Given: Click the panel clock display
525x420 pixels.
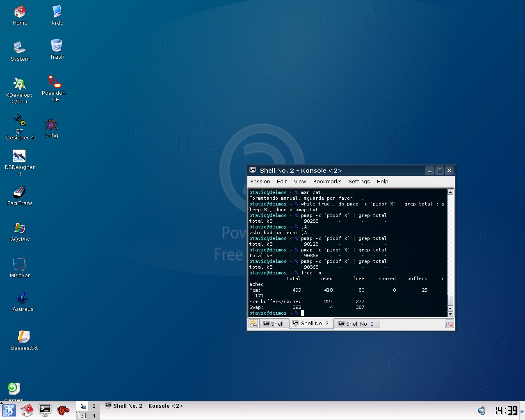Looking at the screenshot, I should (x=506, y=410).
